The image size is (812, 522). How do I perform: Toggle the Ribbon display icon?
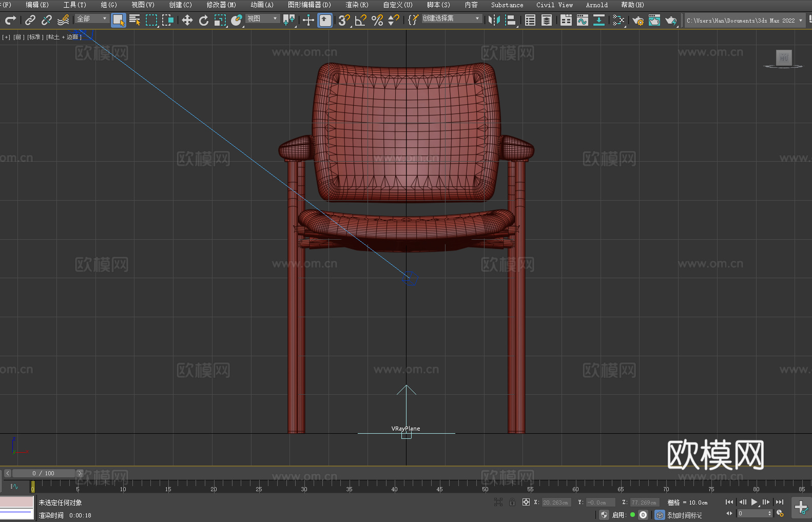tap(566, 20)
